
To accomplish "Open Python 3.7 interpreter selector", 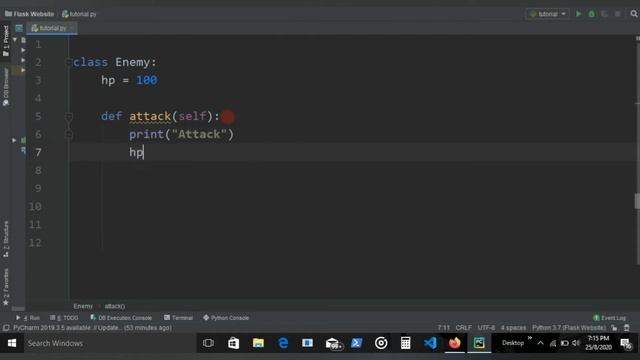I will pos(569,328).
